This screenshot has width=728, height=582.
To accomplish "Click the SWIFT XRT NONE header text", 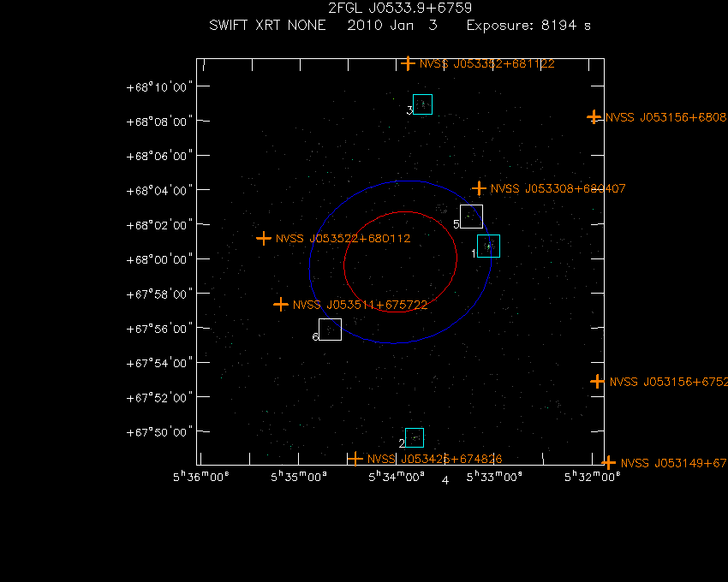I will pyautogui.click(x=267, y=25).
